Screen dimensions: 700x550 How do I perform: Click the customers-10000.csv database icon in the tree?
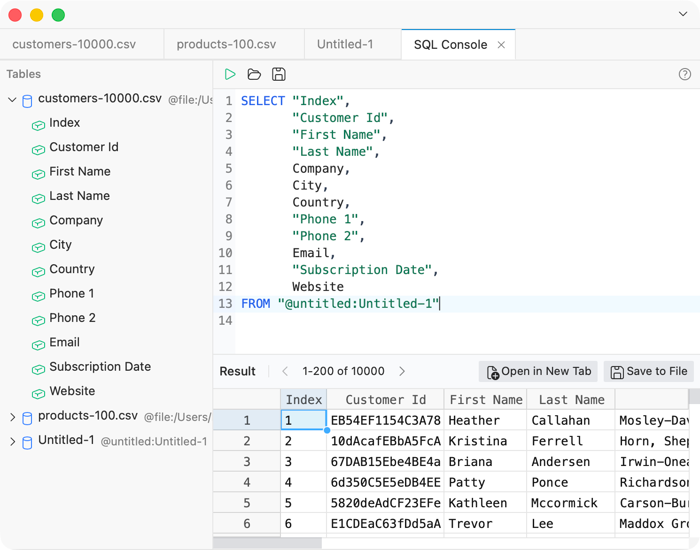(27, 101)
